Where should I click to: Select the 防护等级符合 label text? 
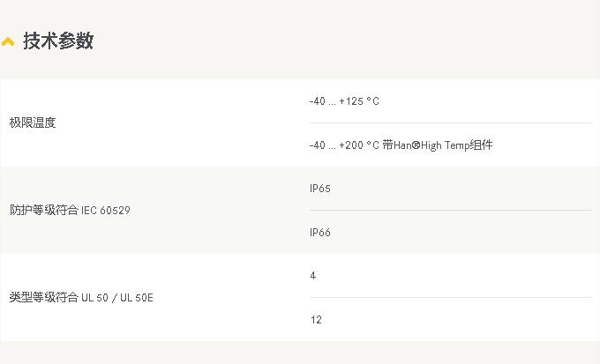point(44,210)
